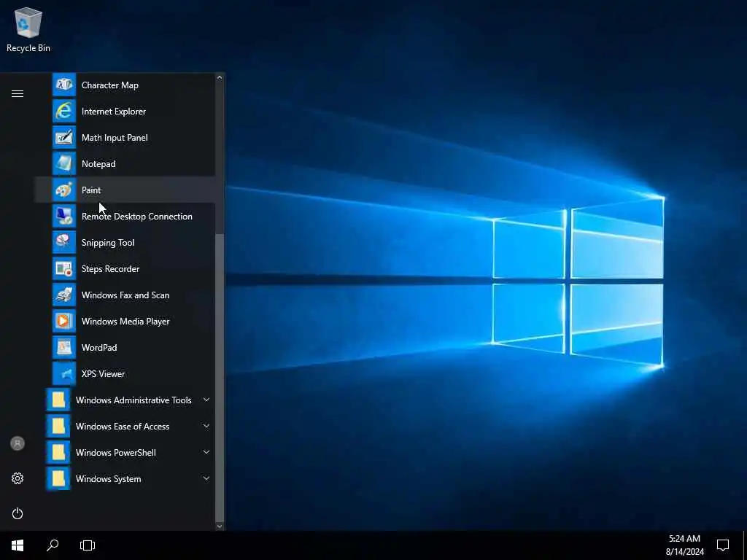Click the Task View taskbar icon
This screenshot has width=747, height=560.
click(x=88, y=545)
